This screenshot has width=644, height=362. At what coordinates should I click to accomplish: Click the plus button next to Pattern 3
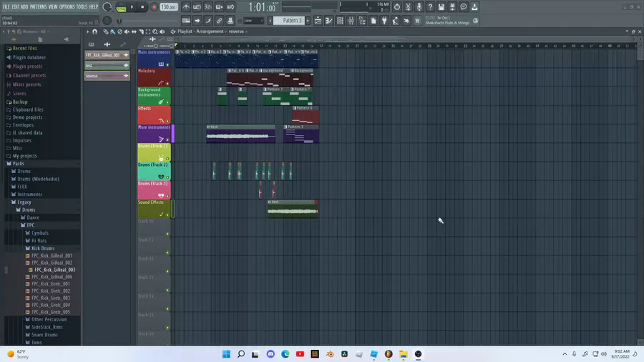click(308, 21)
